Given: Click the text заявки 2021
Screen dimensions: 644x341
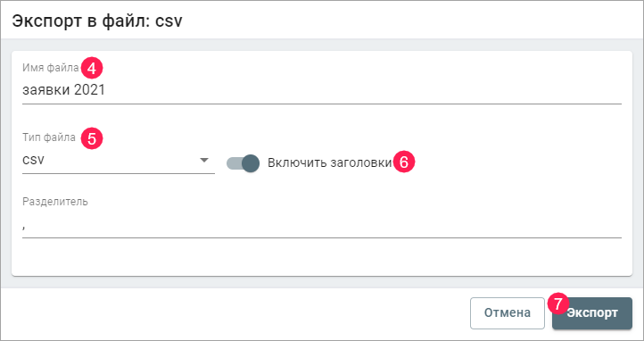Looking at the screenshot, I should (x=63, y=90).
